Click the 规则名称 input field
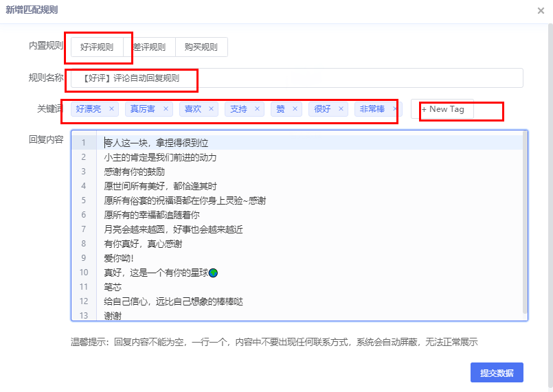 point(297,78)
